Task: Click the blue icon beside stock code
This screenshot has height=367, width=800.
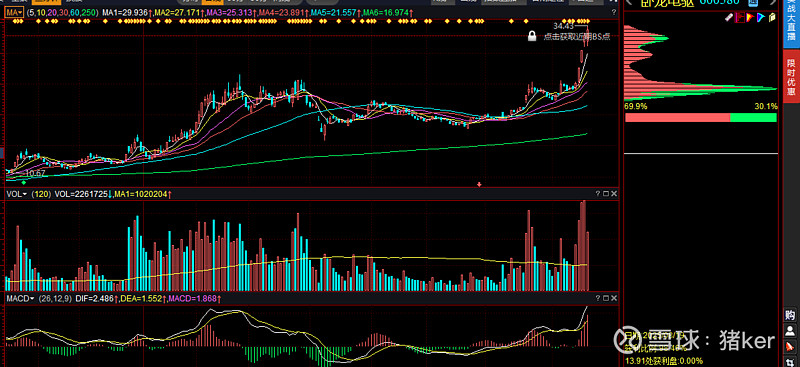Action: pyautogui.click(x=753, y=3)
